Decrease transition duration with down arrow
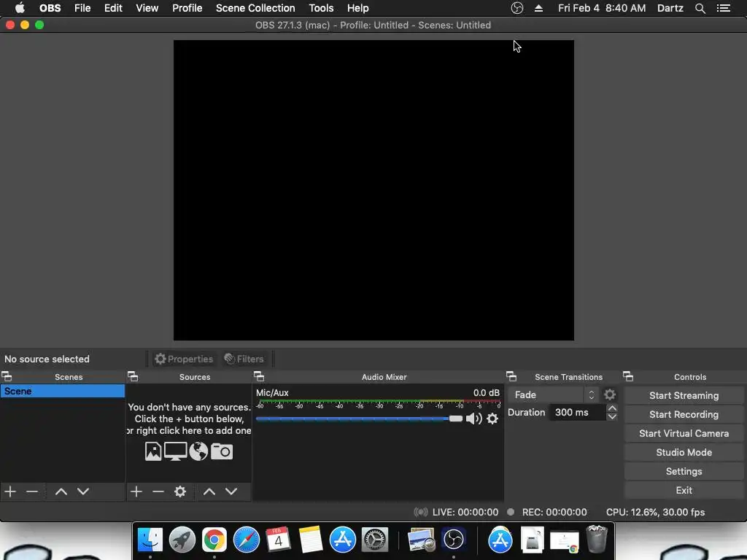The width and height of the screenshot is (747, 560). click(612, 416)
